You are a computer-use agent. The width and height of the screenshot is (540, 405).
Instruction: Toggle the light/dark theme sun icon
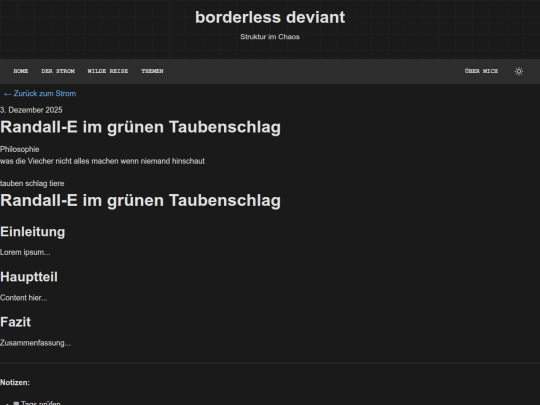(x=519, y=71)
